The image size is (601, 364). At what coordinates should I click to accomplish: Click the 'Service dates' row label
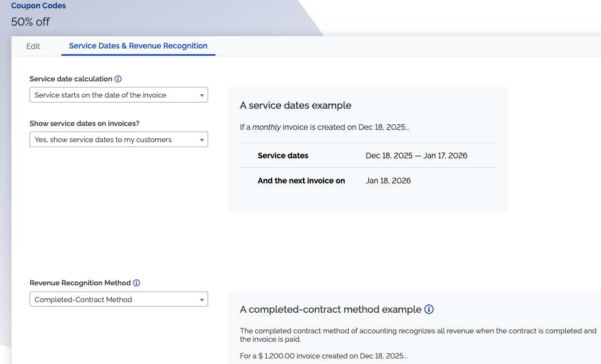pyautogui.click(x=283, y=156)
